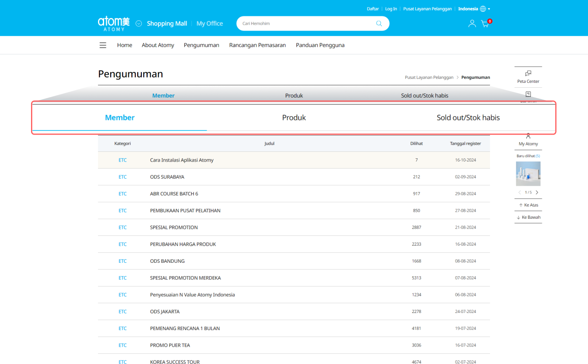Open the hamburger menu

coord(103,45)
